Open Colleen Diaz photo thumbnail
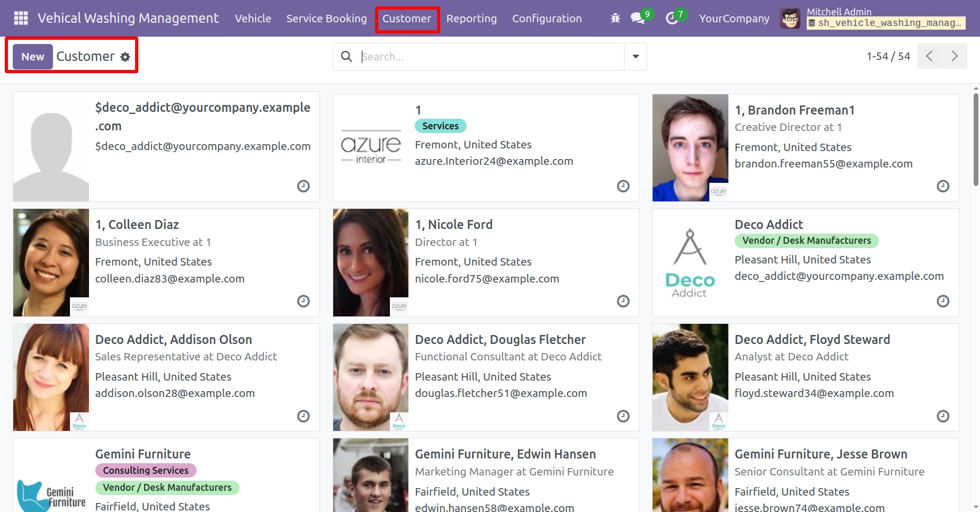Screen dimensions: 980x512 tap(51, 263)
